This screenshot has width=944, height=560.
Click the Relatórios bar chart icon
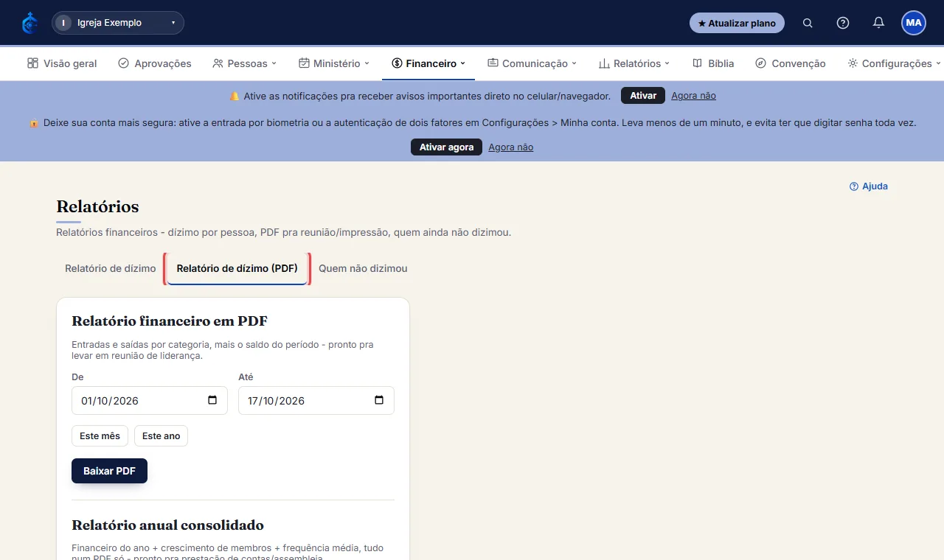click(604, 63)
